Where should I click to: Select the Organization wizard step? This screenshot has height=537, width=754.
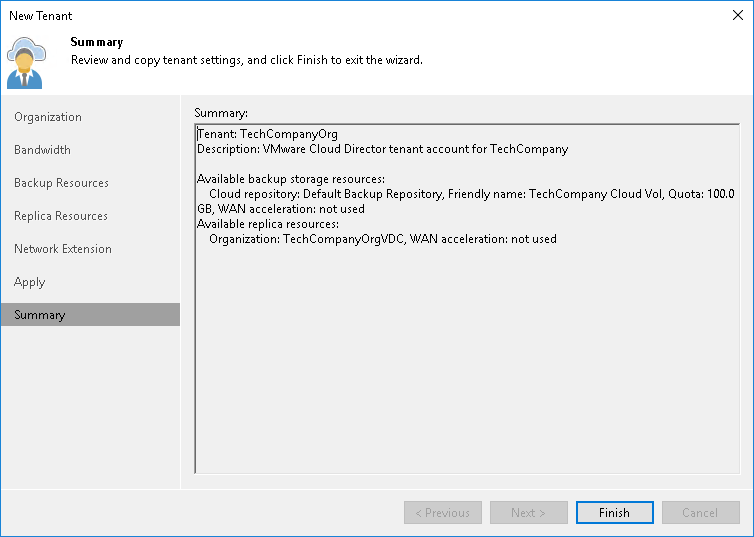click(x=48, y=117)
